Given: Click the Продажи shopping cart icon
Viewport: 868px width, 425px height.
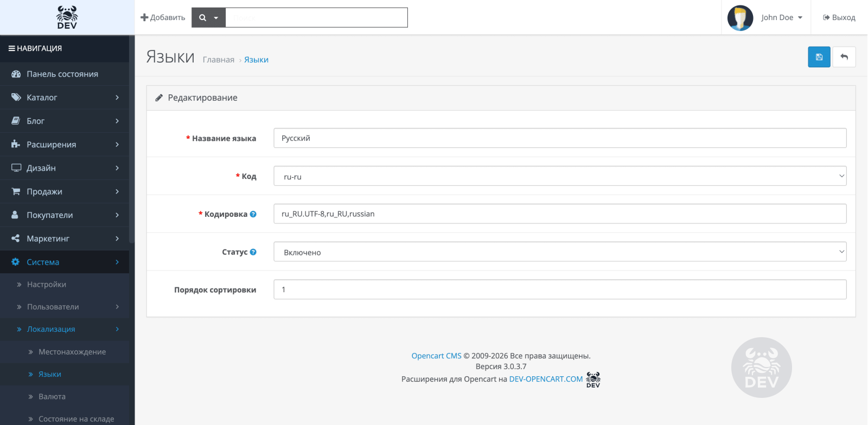Looking at the screenshot, I should tap(16, 191).
